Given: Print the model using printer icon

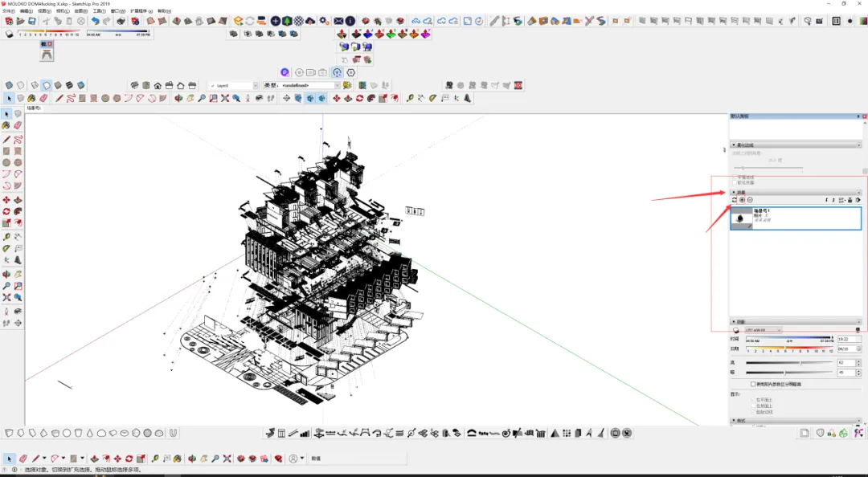Looking at the screenshot, I should 121,21.
